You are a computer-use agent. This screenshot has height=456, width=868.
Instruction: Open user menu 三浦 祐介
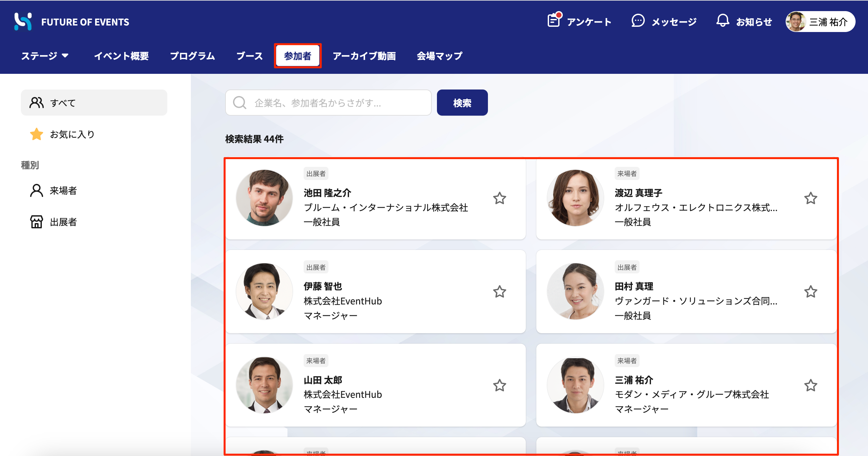(821, 22)
